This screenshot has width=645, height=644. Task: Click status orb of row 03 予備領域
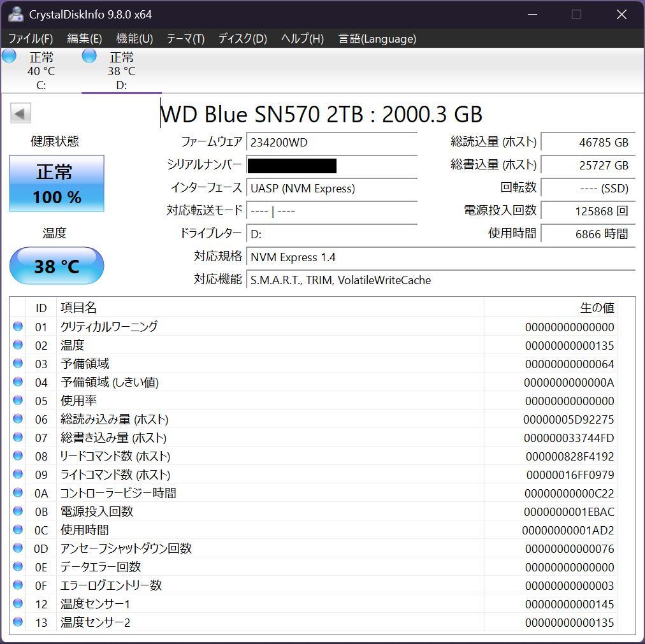pyautogui.click(x=18, y=363)
